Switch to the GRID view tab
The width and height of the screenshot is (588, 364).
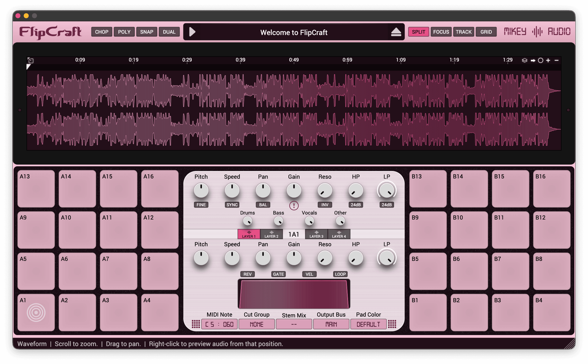click(486, 32)
